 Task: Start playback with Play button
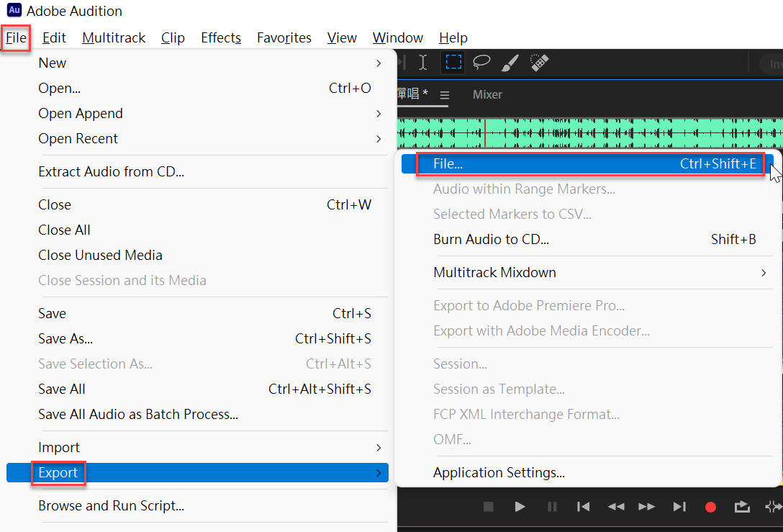520,507
